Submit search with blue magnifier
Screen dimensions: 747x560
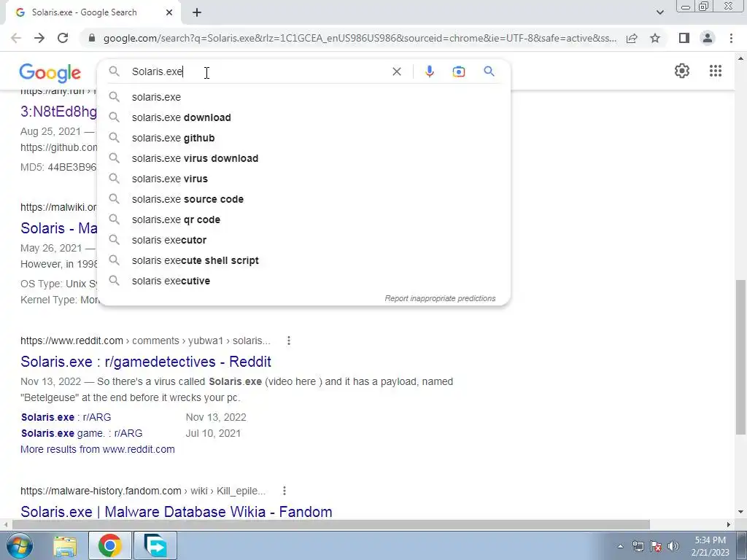pyautogui.click(x=489, y=71)
